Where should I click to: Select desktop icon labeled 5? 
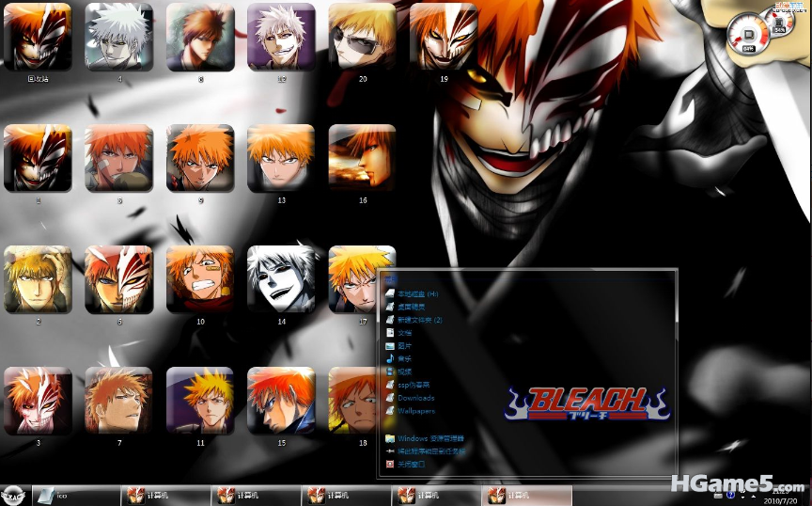click(x=119, y=158)
